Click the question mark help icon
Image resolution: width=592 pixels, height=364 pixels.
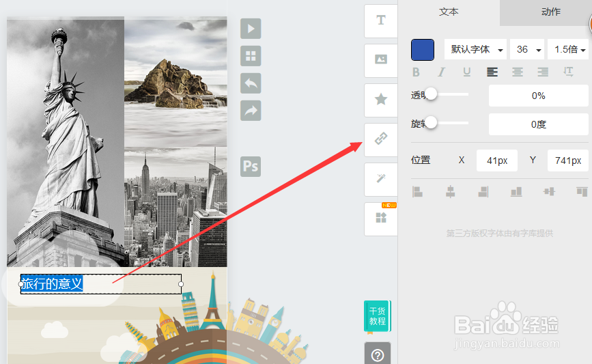(x=378, y=354)
